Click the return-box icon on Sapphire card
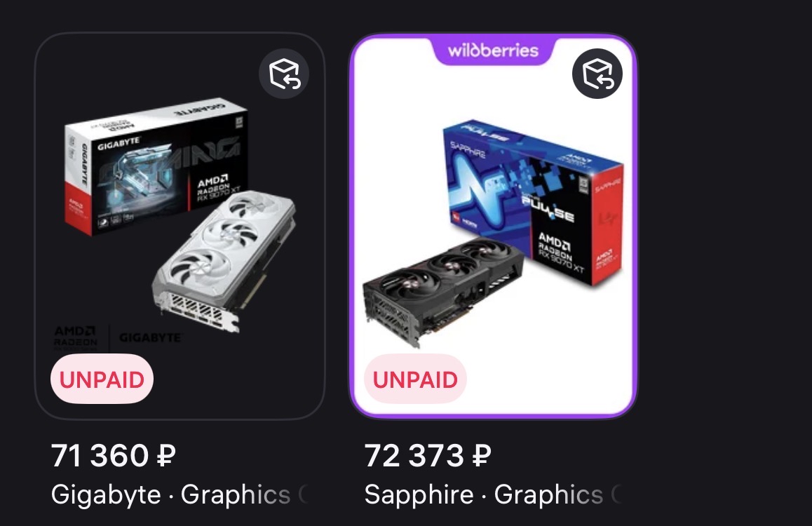This screenshot has width=812, height=526. (x=597, y=74)
